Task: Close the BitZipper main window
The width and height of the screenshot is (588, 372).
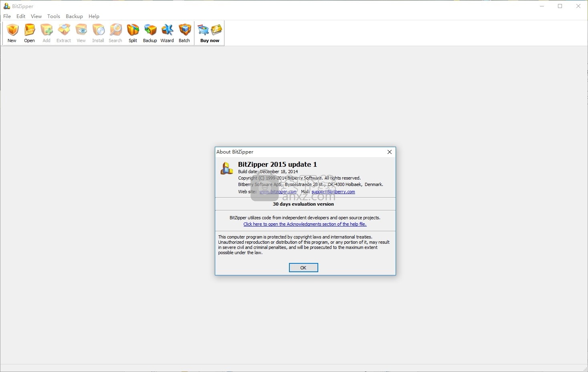Action: click(x=578, y=6)
